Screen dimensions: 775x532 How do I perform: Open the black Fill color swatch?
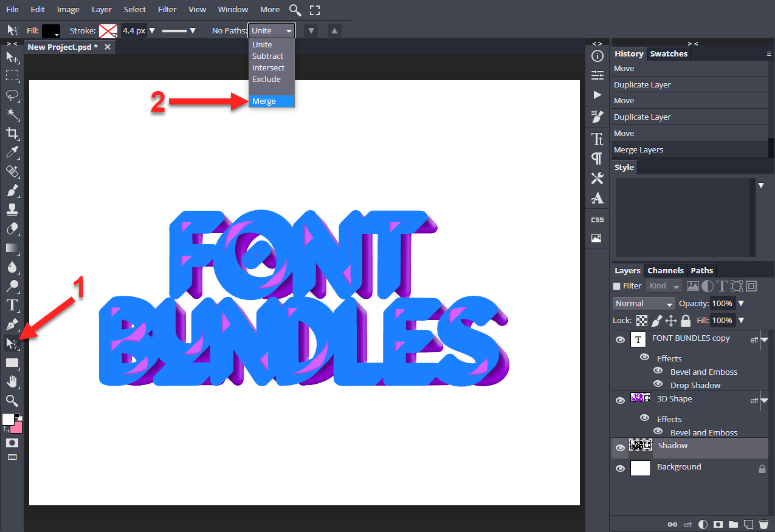(50, 31)
